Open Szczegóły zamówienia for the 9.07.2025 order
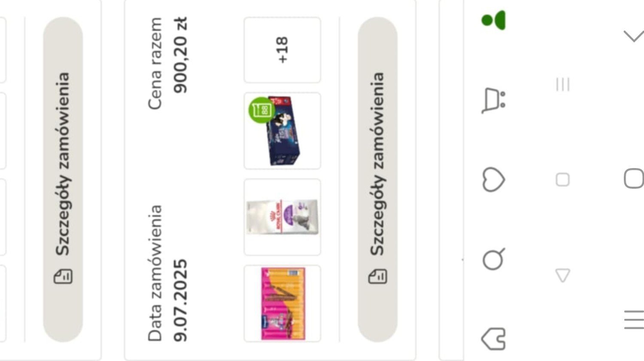644x361 pixels. [x=377, y=179]
